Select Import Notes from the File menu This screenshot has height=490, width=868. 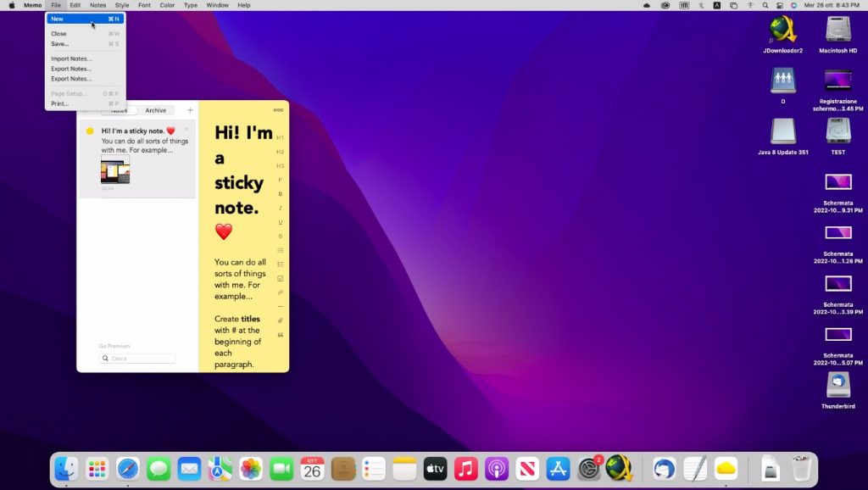(x=71, y=58)
